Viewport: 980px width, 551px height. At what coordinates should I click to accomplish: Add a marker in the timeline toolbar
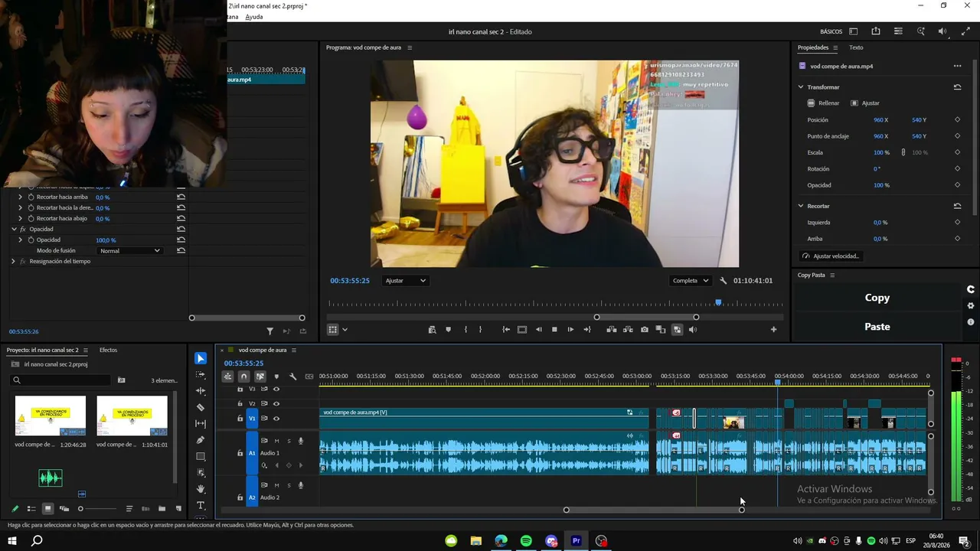(276, 377)
